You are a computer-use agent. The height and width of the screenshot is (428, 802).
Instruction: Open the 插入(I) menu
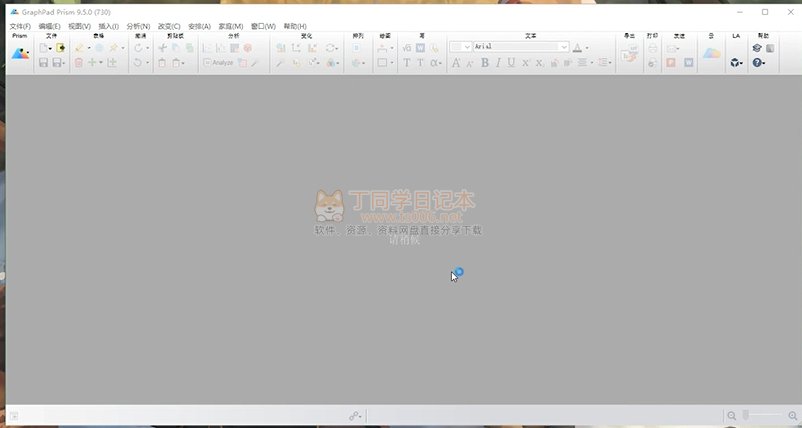click(x=108, y=26)
